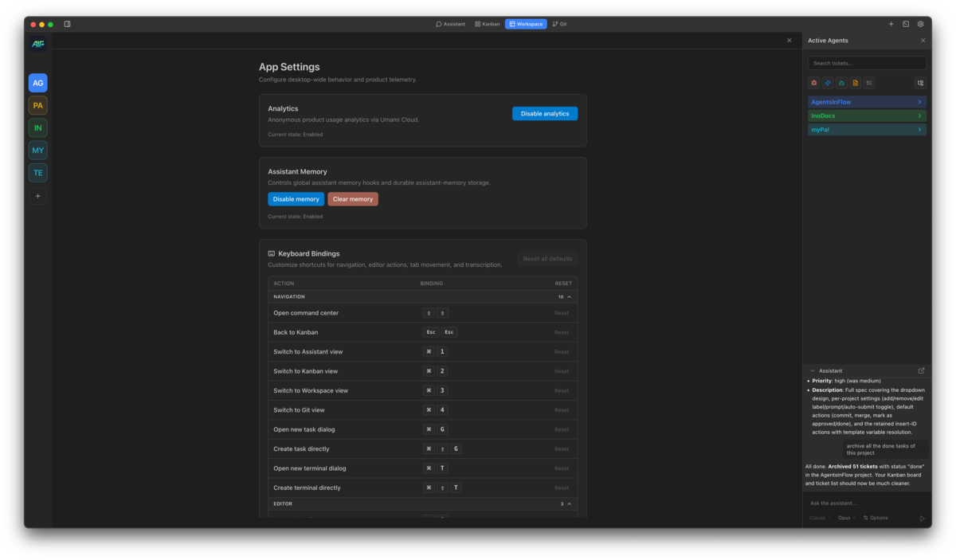
Task: Add a new project with the plus icon
Action: click(37, 195)
